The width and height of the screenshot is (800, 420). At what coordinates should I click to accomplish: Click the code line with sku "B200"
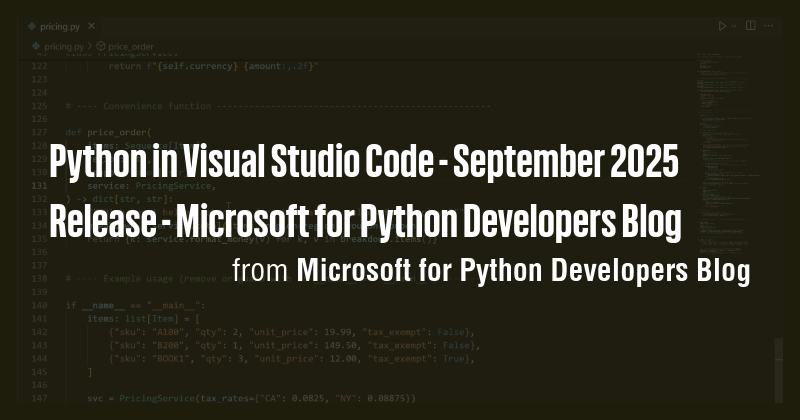click(x=294, y=345)
